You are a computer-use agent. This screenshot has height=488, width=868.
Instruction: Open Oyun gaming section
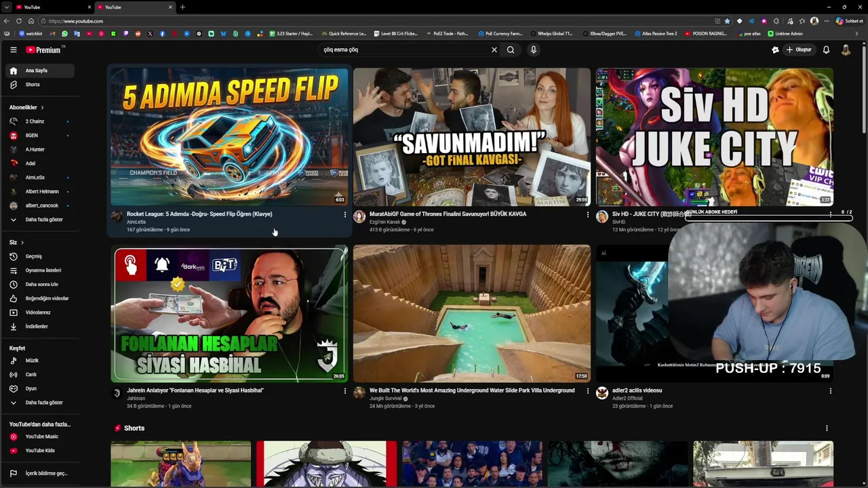(40, 388)
